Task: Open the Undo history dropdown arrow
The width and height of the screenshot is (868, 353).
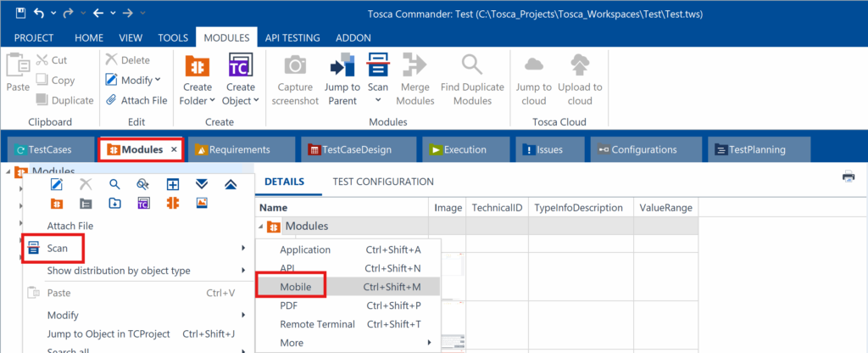Action: click(x=53, y=13)
